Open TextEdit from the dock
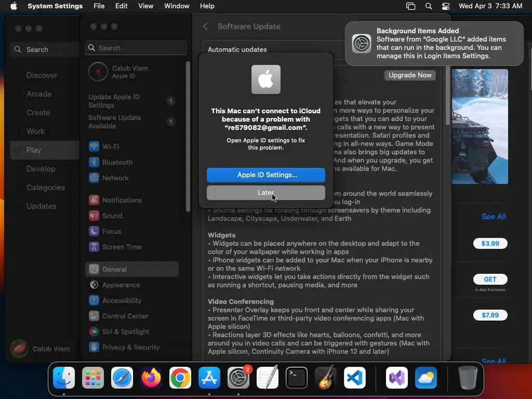 click(x=268, y=378)
